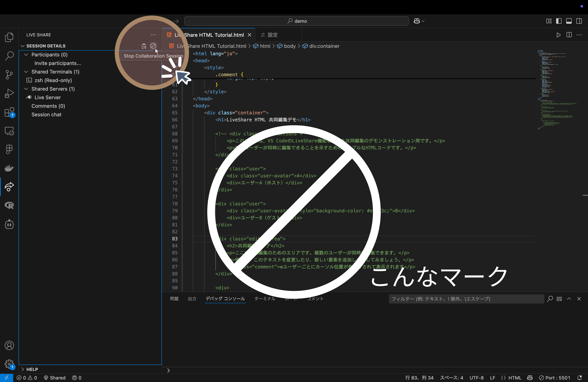Click Stop Collaboration Session icon
Viewport: 588px width, 382px height.
click(153, 46)
